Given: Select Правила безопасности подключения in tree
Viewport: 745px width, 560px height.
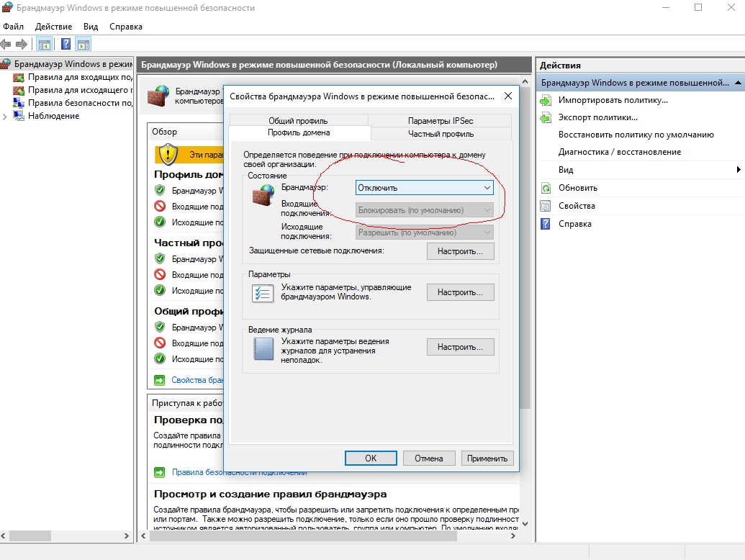Looking at the screenshot, I should tap(80, 103).
